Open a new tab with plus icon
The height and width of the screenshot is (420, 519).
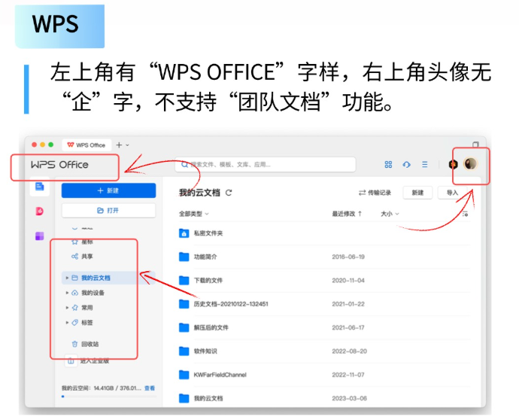(119, 145)
